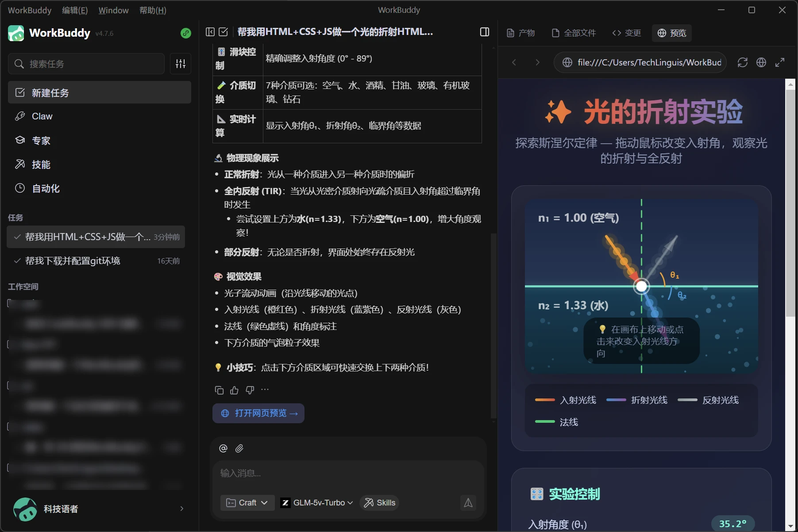The height and width of the screenshot is (532, 798).
Task: Expand preview to fullscreen
Action: [780, 63]
